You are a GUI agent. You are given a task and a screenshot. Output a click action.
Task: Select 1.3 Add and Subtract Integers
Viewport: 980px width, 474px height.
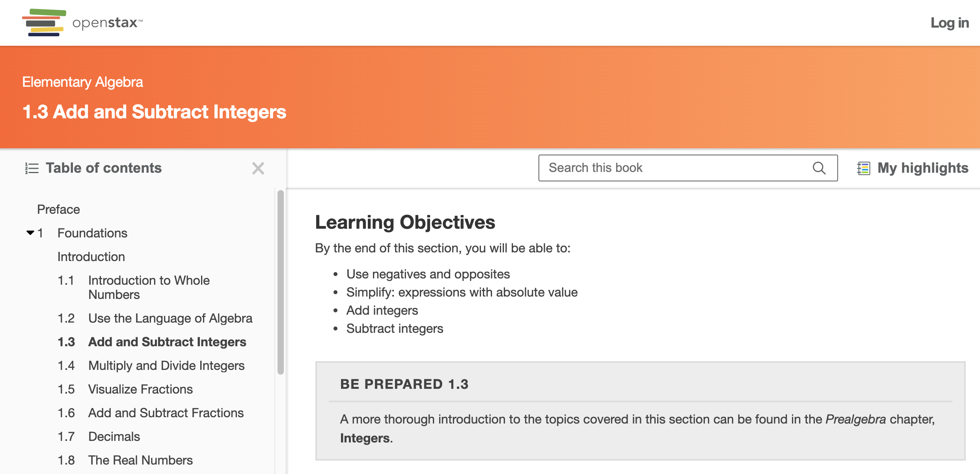167,342
